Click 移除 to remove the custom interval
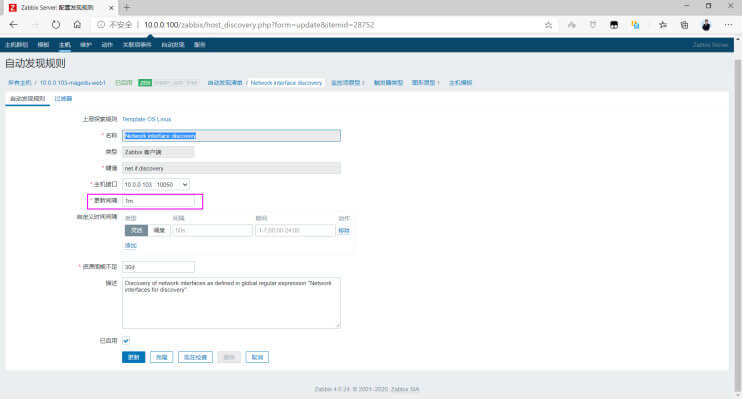 344,231
